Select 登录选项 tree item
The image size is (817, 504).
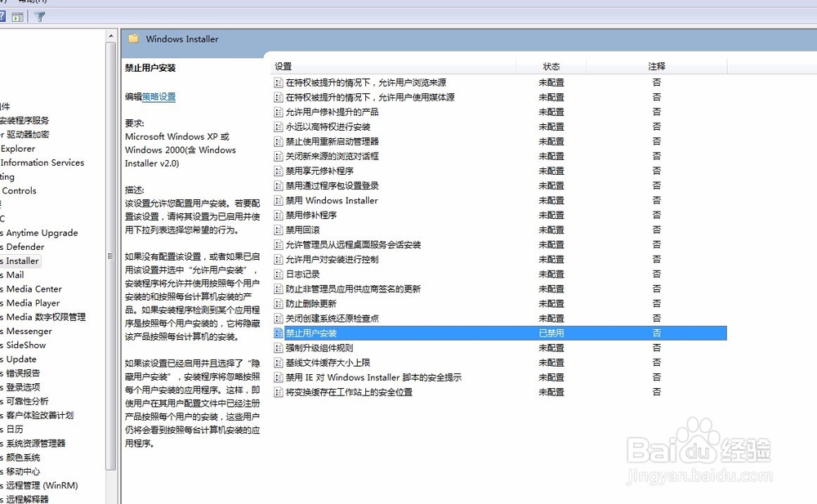pyautogui.click(x=22, y=387)
